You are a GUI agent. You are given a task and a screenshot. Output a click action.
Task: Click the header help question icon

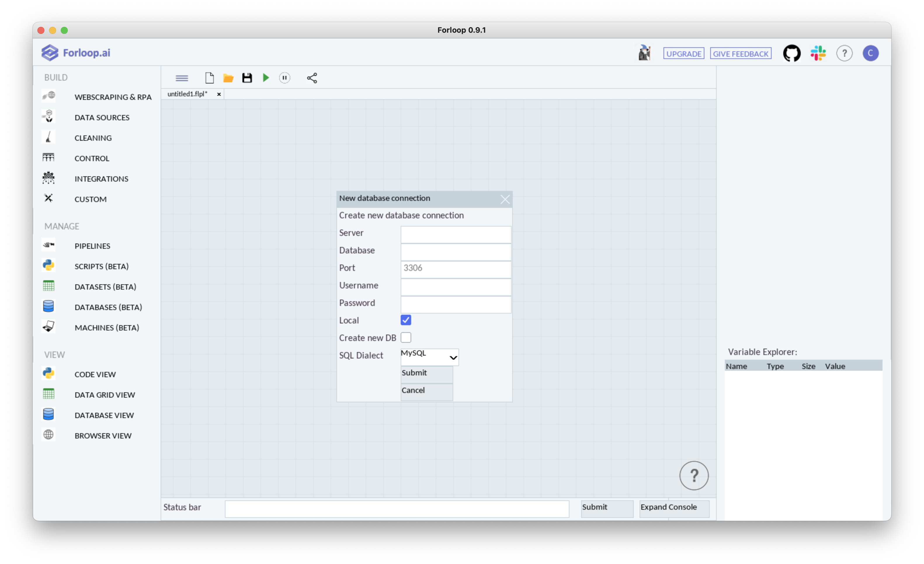point(844,53)
